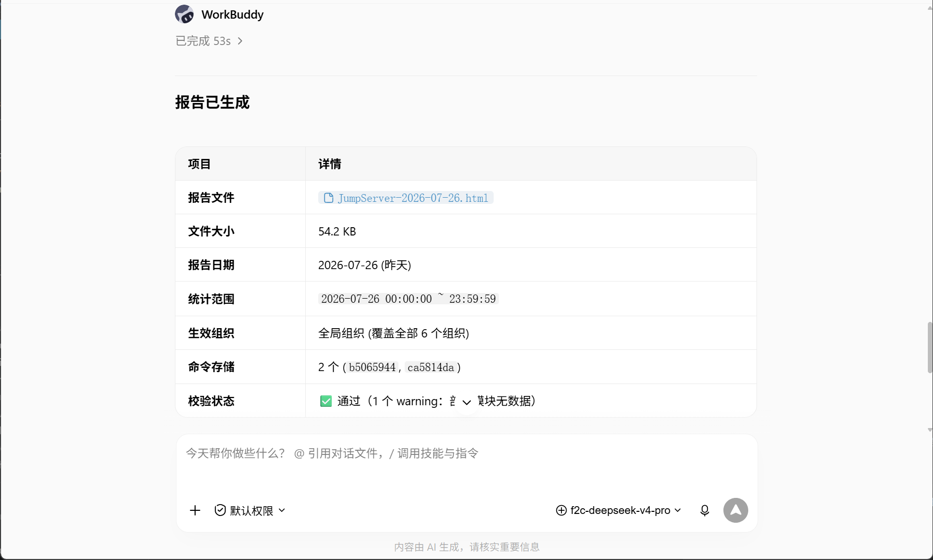Click the vertical scrollbar thumb
Viewport: 933px width, 560px height.
pos(929,347)
